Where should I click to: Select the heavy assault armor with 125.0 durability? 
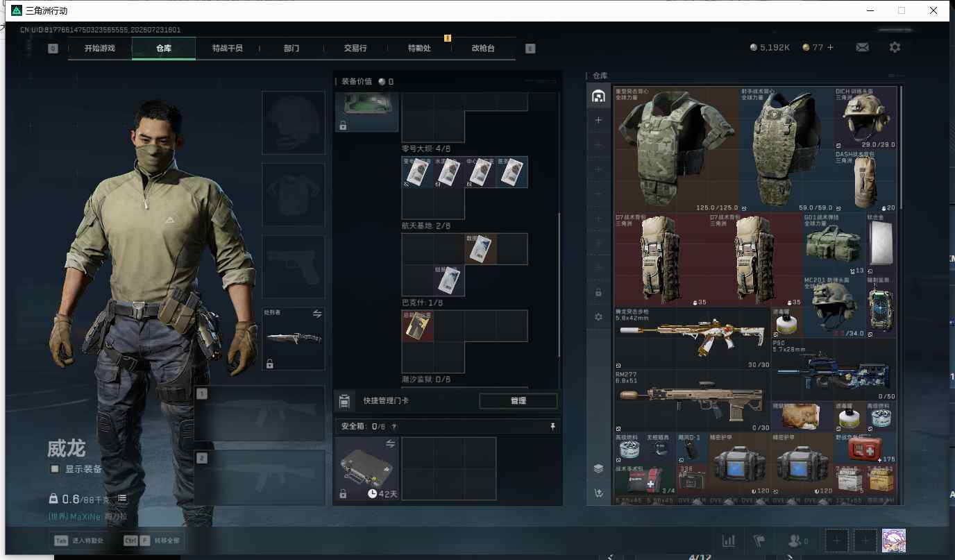[x=676, y=149]
